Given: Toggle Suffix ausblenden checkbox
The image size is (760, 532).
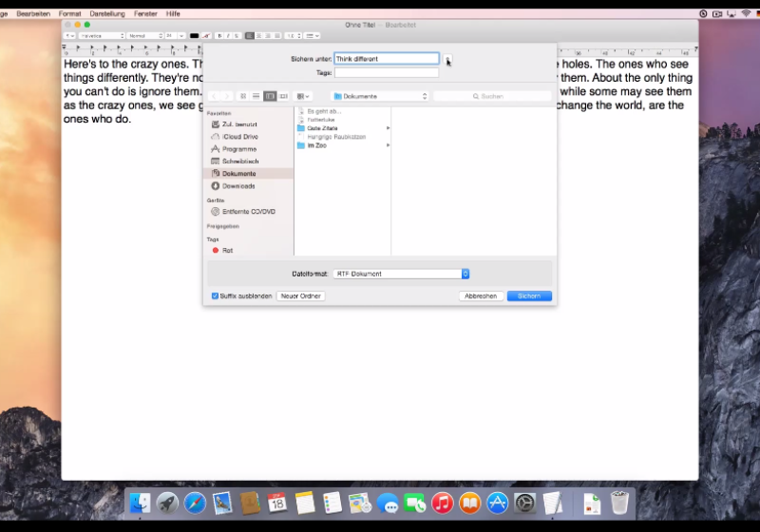Looking at the screenshot, I should point(215,296).
